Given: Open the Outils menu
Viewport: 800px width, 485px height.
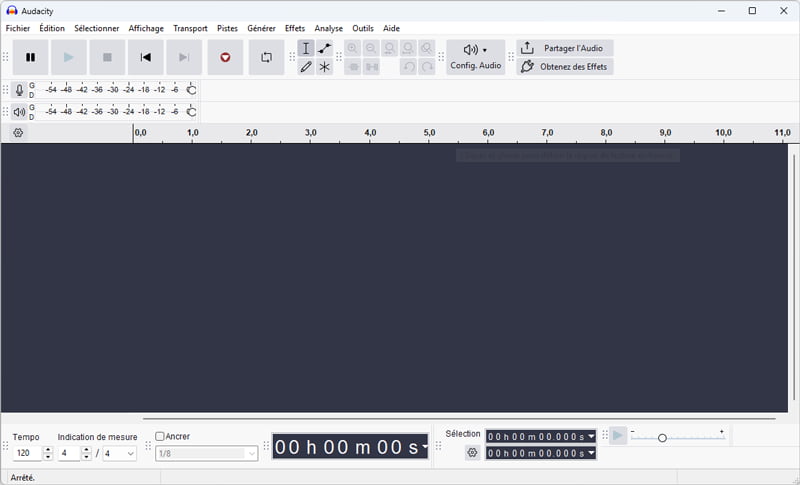Looking at the screenshot, I should (363, 29).
